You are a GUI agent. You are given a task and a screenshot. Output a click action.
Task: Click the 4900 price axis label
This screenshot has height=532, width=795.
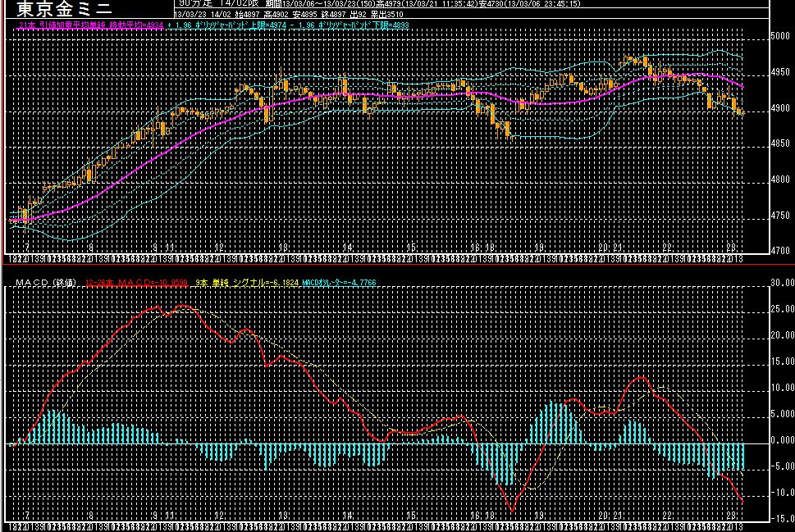[x=780, y=108]
